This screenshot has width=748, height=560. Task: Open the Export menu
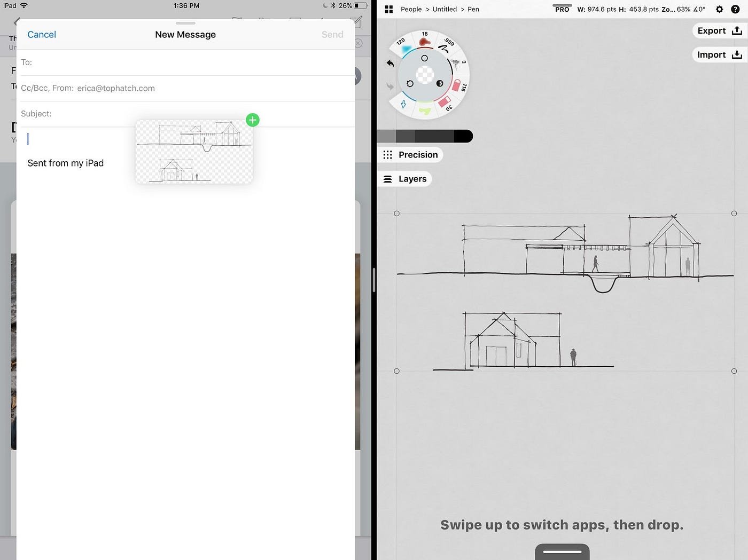tap(719, 30)
